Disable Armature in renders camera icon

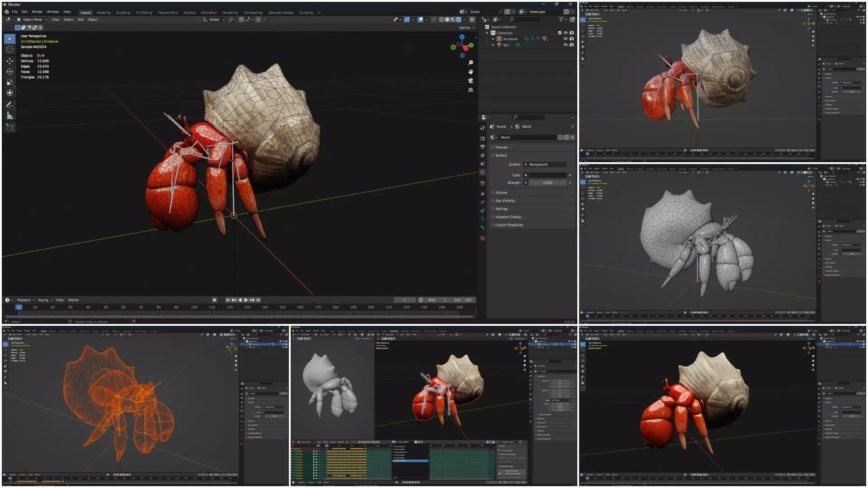point(571,39)
